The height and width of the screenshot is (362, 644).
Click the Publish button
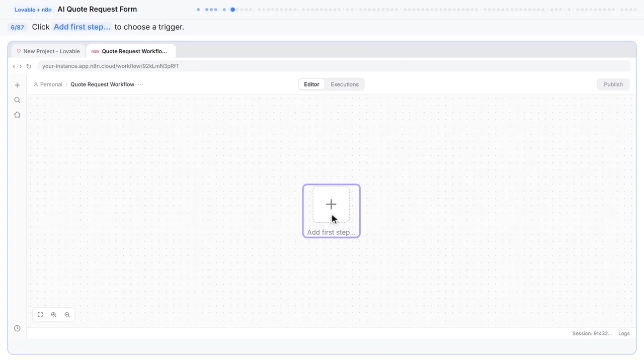[x=613, y=84]
